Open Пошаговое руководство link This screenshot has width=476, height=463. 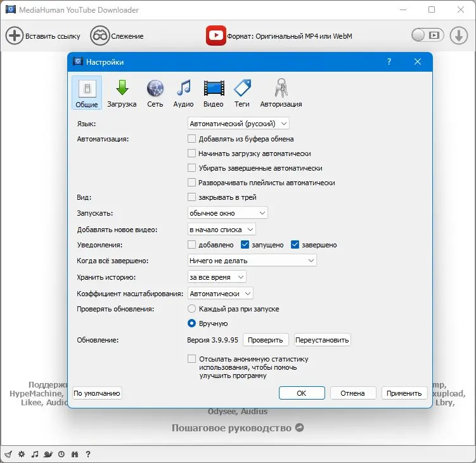coord(231,427)
